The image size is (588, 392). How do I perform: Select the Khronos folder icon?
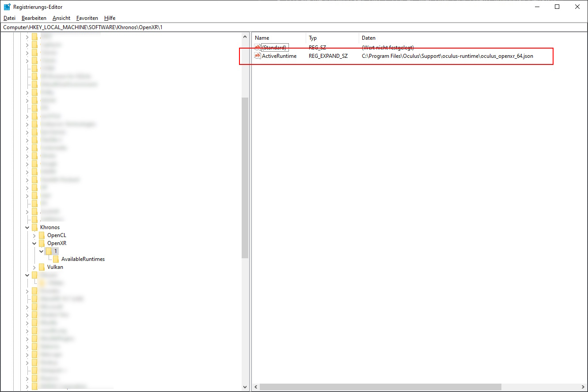(34, 227)
